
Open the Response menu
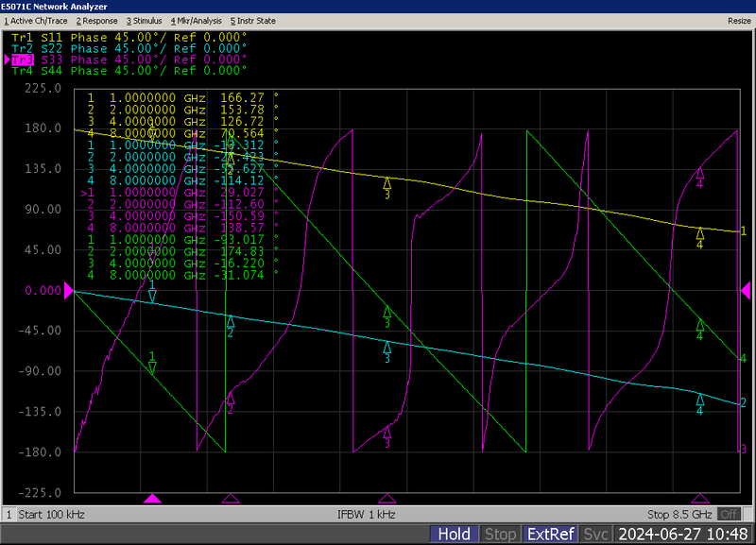click(x=97, y=20)
